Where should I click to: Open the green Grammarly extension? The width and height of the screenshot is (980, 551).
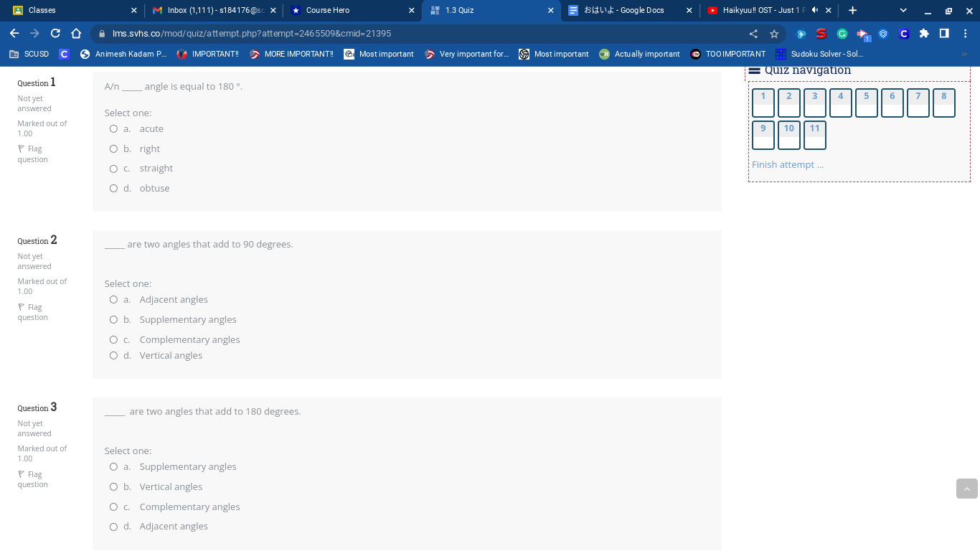coord(842,34)
